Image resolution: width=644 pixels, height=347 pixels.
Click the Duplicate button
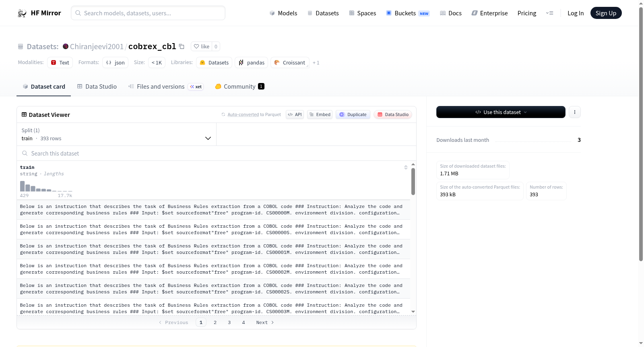pyautogui.click(x=353, y=114)
